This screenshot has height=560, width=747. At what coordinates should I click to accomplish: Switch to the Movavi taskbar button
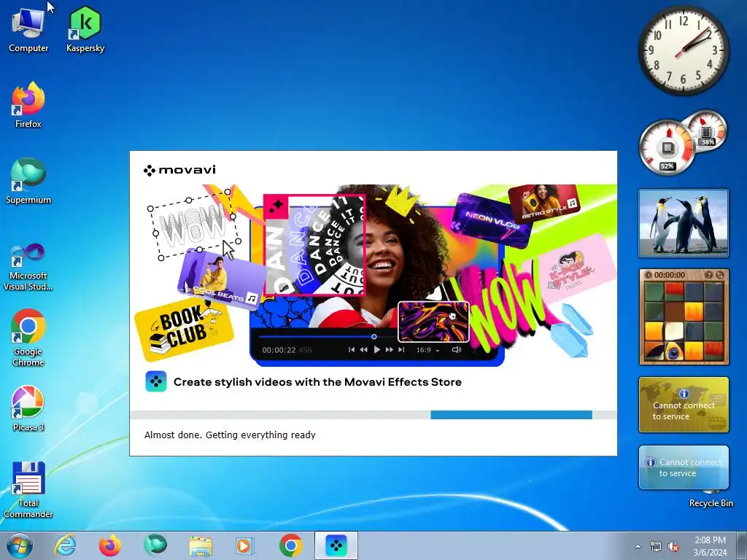tap(336, 545)
